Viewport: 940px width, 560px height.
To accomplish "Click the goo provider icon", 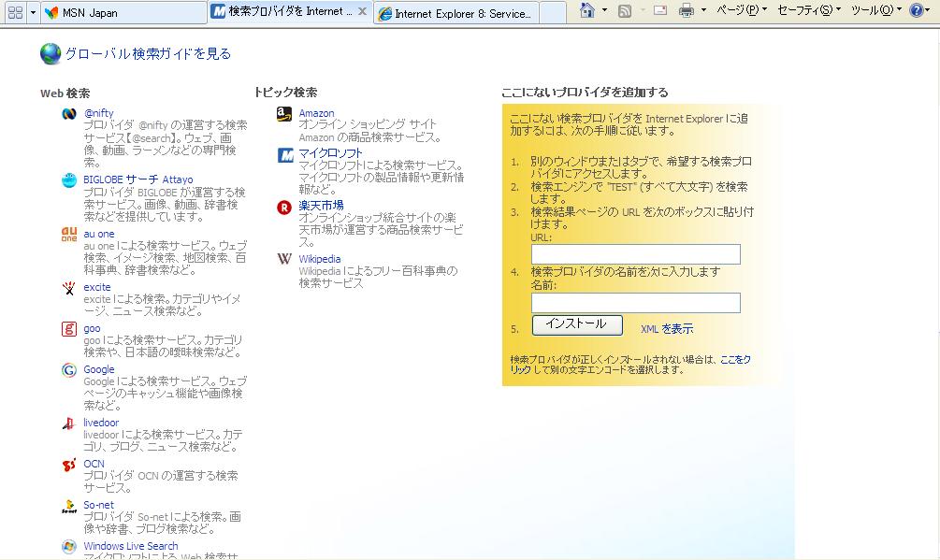I will [69, 329].
